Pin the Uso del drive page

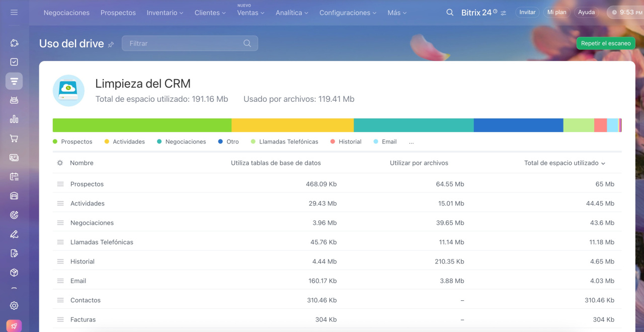click(111, 44)
